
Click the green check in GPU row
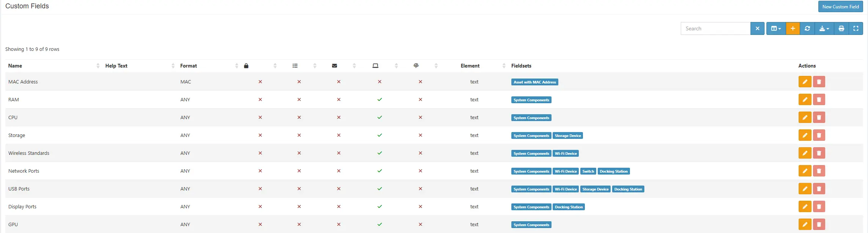click(x=379, y=224)
